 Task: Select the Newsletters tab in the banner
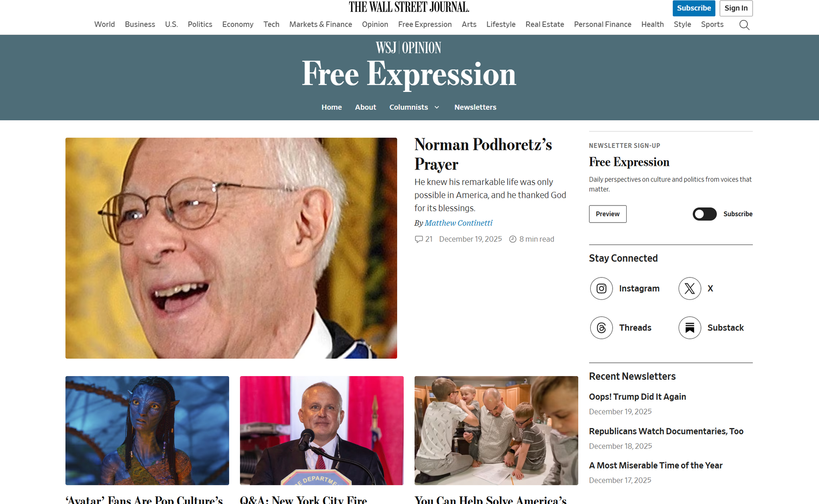click(x=475, y=107)
